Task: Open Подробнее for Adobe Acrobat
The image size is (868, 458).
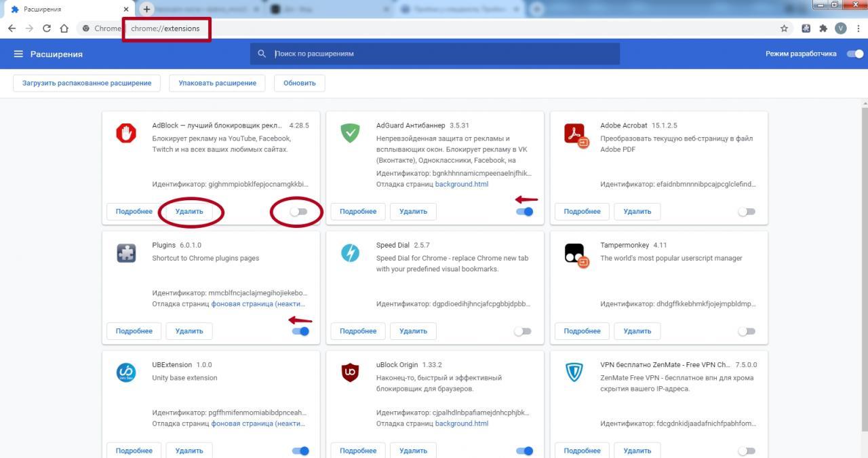Action: tap(582, 211)
